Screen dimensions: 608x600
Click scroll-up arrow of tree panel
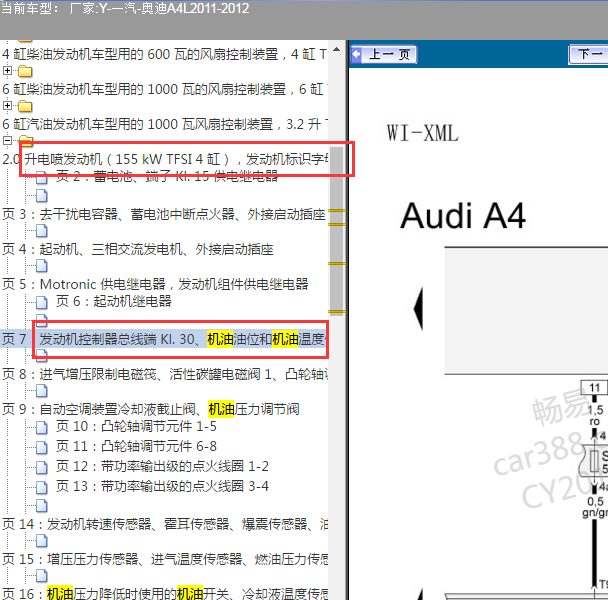pos(337,50)
